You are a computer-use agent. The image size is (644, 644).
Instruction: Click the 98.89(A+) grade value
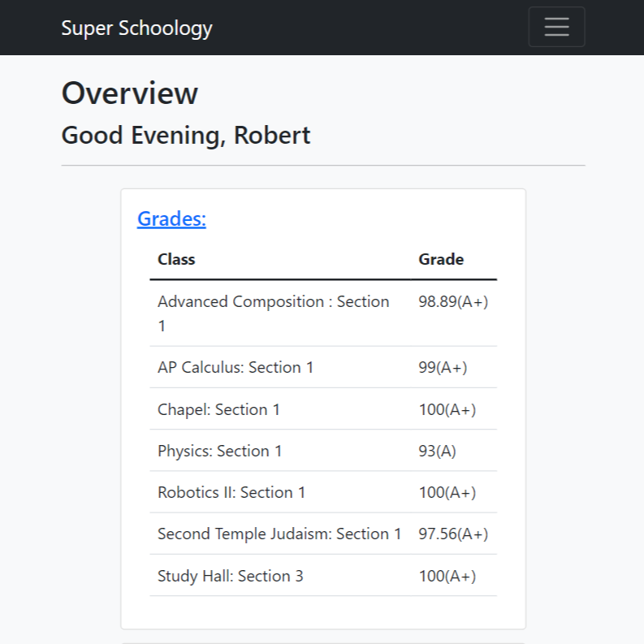pos(453,301)
